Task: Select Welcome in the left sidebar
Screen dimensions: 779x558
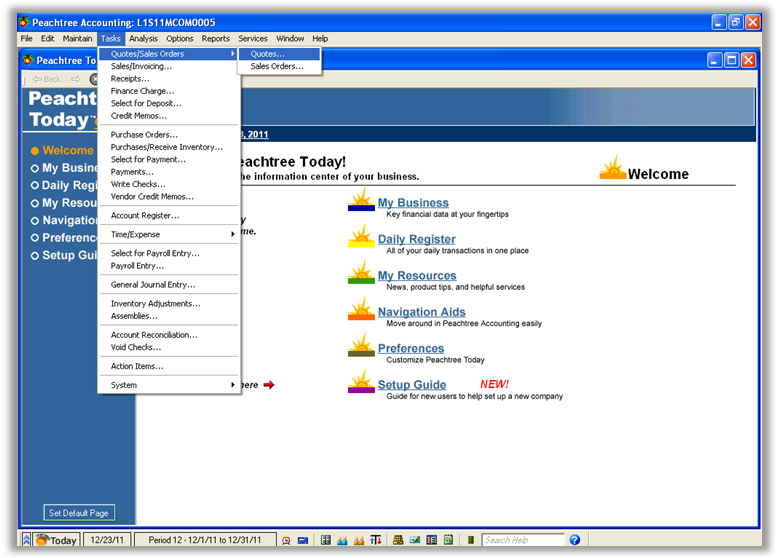Action: (62, 151)
